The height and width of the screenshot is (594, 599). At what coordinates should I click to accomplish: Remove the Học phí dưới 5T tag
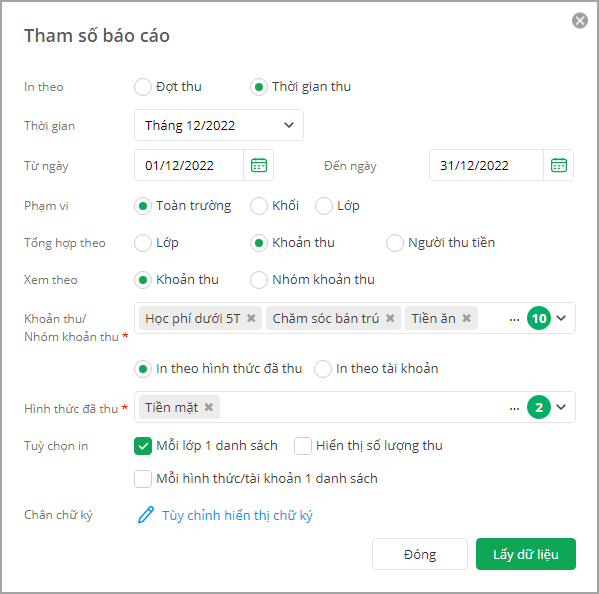251,318
